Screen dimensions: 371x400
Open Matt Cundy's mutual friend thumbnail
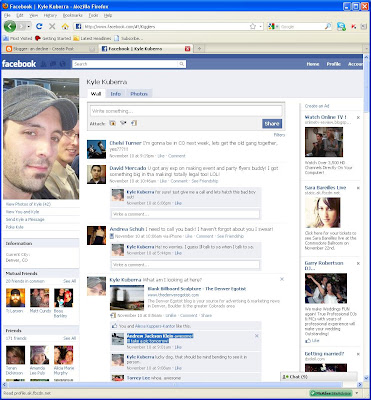[40, 298]
